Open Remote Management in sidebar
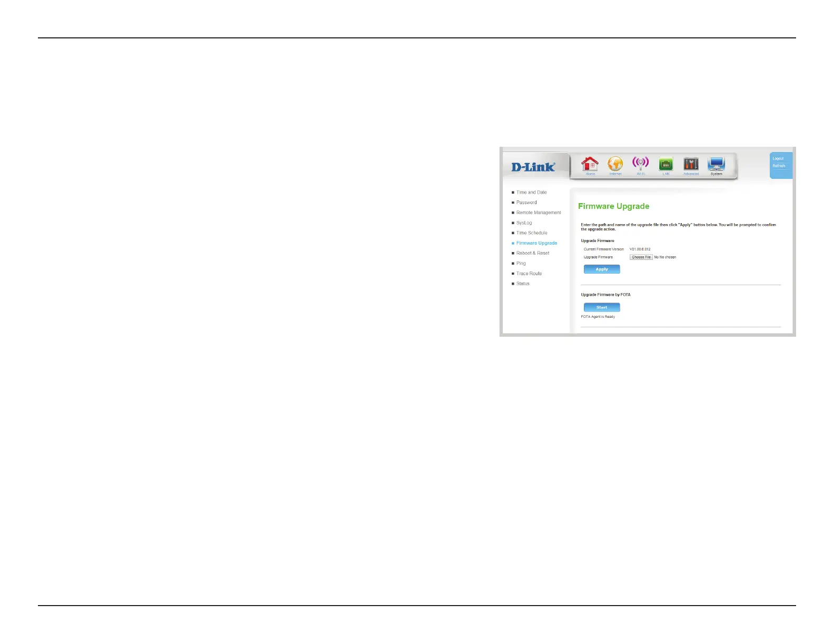Viewport: 834px width, 644px height. point(539,213)
